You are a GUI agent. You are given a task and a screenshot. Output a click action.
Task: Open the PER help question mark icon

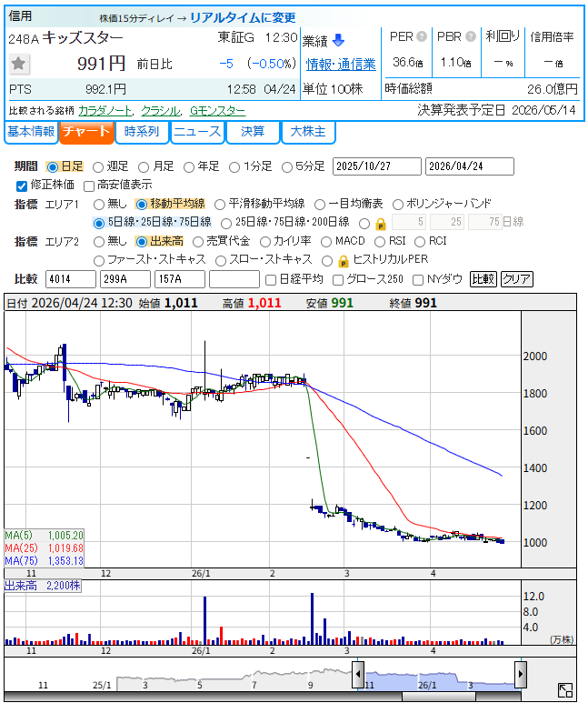422,36
